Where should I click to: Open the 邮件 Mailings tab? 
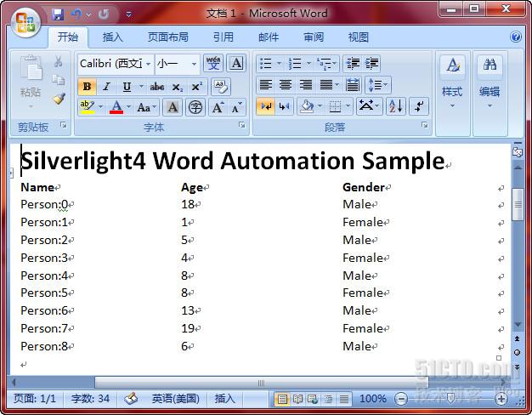coord(269,37)
